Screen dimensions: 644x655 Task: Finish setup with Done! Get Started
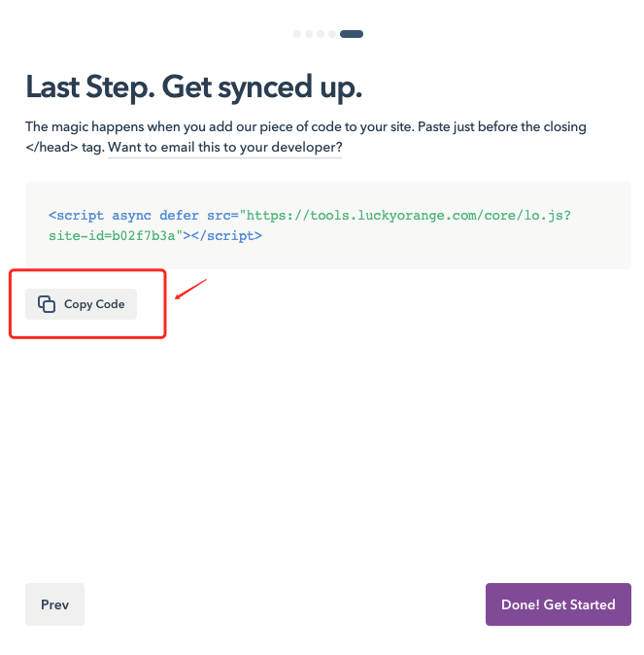pyautogui.click(x=558, y=604)
